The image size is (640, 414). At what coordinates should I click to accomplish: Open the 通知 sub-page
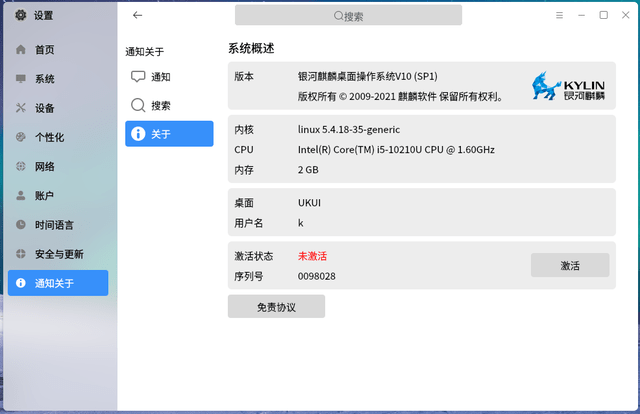169,77
